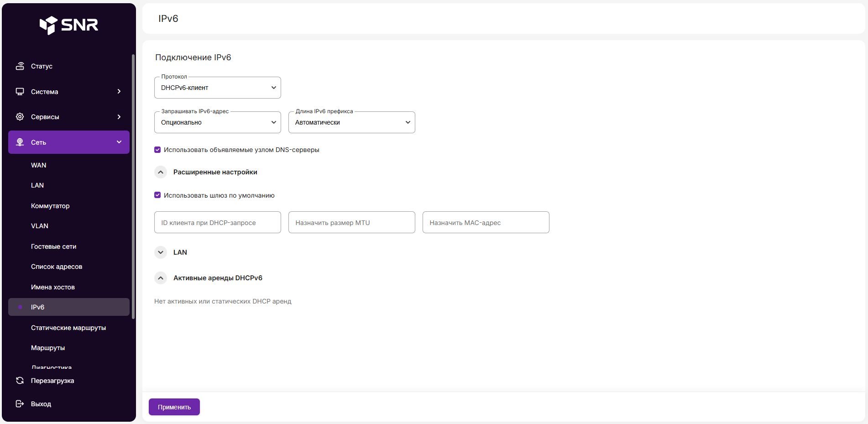Go to Статические маршруты page

(68, 328)
